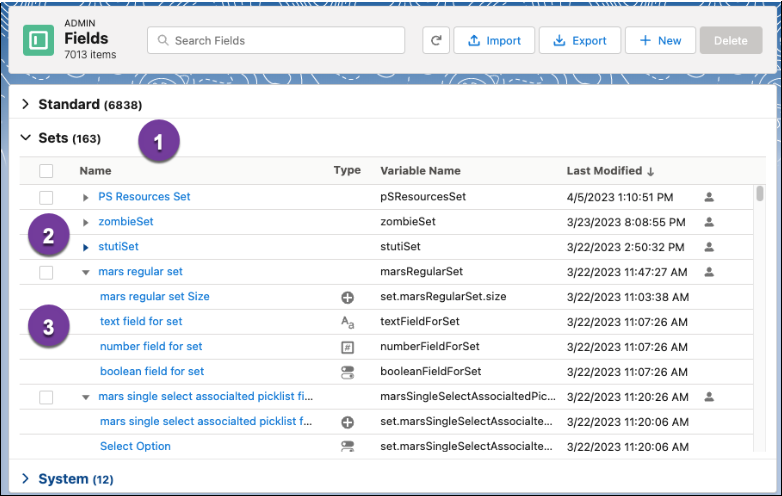This screenshot has width=782, height=496.
Task: Open the zombieSet link
Action: [x=126, y=221]
